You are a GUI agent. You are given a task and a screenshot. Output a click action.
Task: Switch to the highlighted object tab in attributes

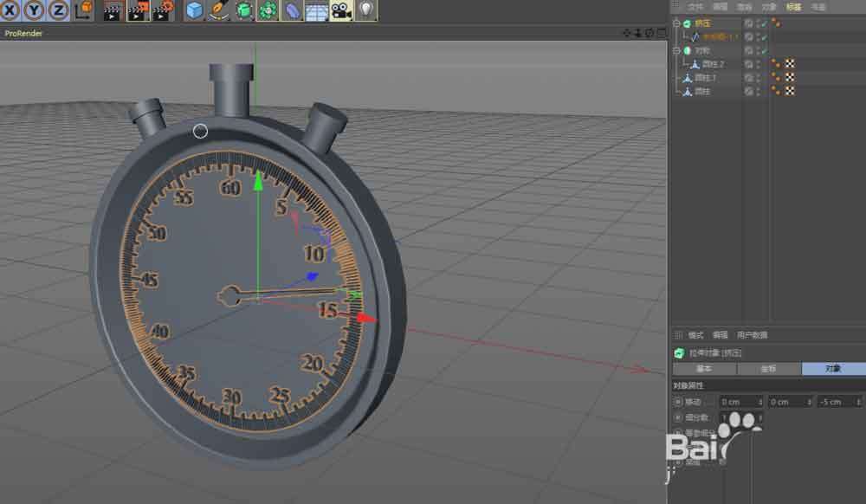coord(832,368)
